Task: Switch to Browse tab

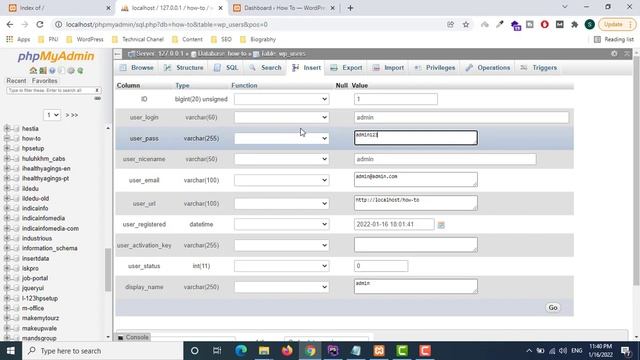Action: [x=137, y=68]
